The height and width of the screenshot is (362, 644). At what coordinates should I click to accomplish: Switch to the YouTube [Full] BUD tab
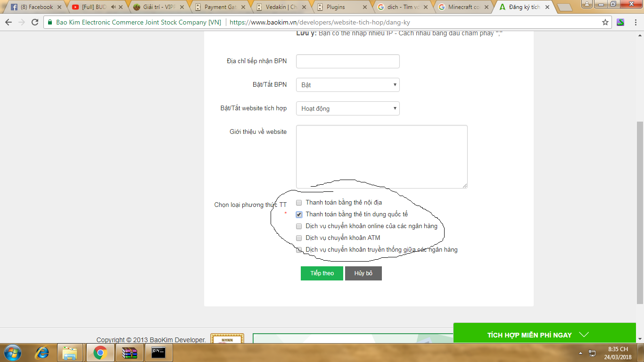[x=97, y=7]
